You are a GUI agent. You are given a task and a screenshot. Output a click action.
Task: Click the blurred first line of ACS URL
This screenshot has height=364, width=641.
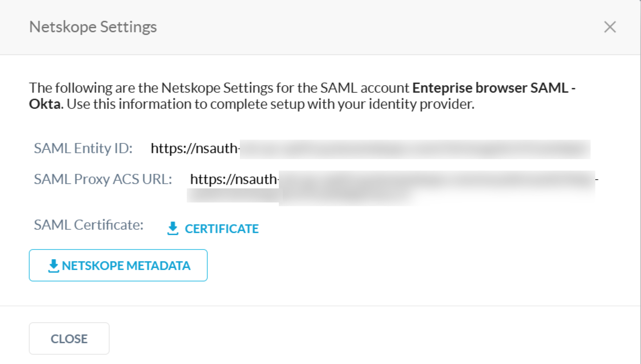437,179
